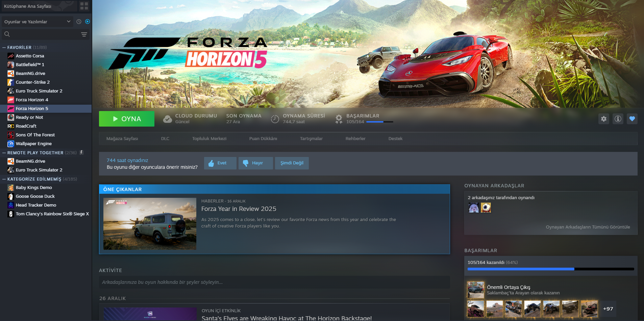Click the Wallpaper Engine icon
The height and width of the screenshot is (321, 644).
(11, 144)
